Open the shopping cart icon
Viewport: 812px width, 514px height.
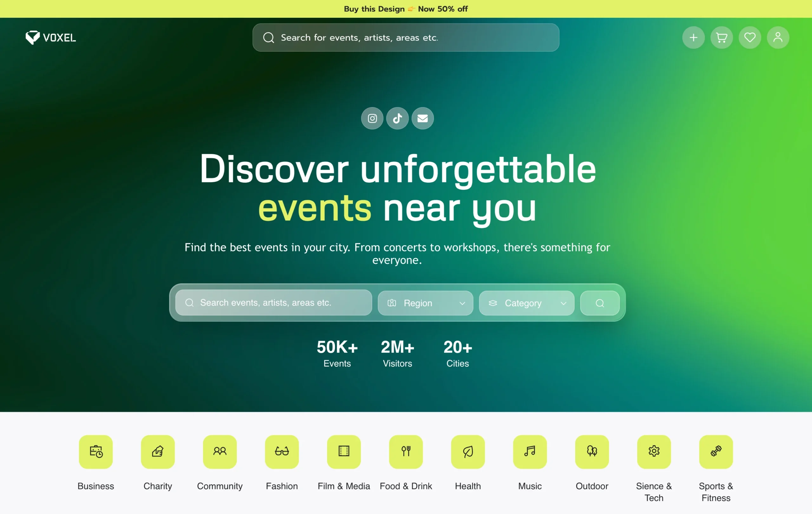pos(721,37)
